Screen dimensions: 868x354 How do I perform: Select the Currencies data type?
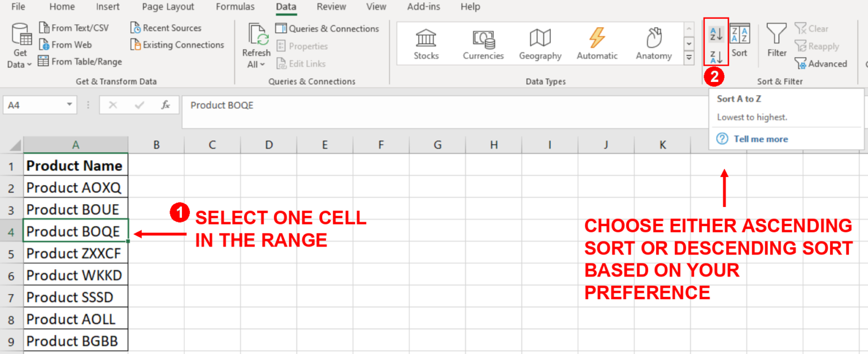coord(483,44)
